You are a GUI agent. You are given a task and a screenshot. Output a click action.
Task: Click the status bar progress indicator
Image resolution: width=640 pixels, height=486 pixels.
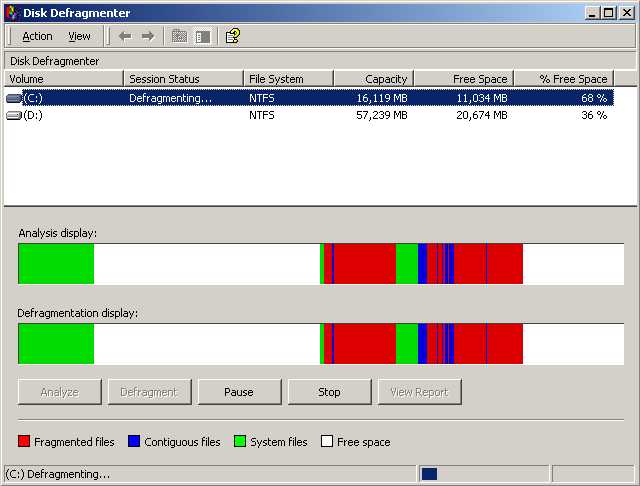(429, 474)
